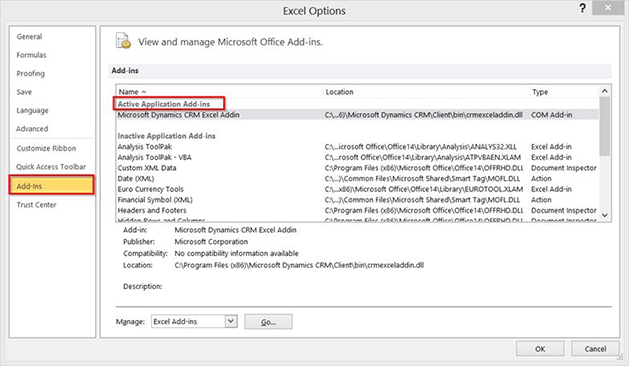Click the ANALYS32.XLL location cell
Viewport: 629px width, 366px height.
[421, 147]
